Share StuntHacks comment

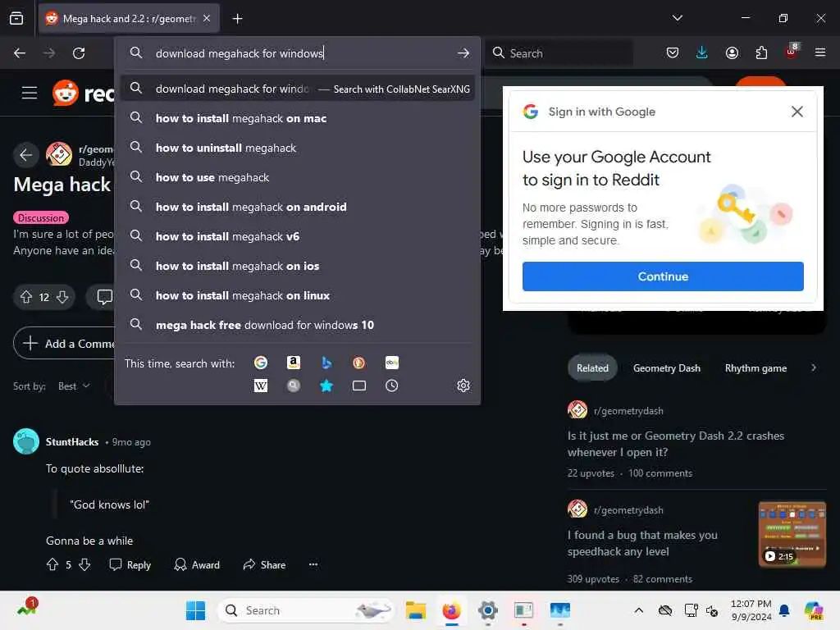coord(265,564)
